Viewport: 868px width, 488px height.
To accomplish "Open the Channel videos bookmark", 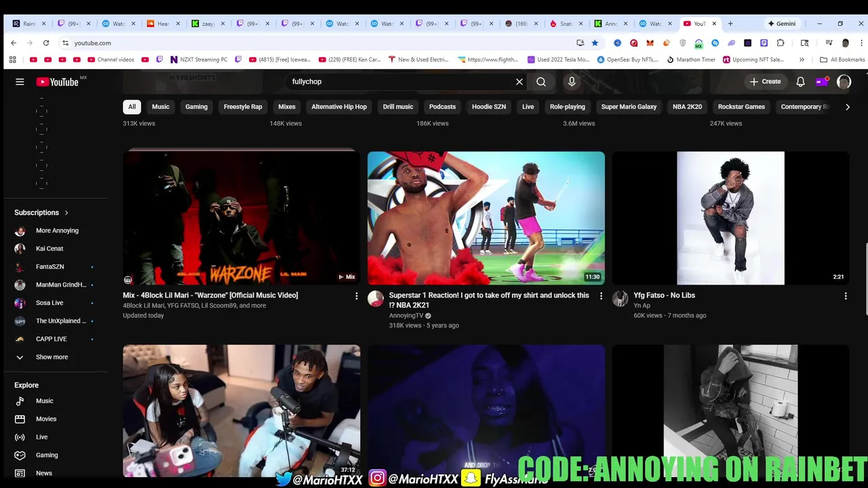I will [111, 60].
